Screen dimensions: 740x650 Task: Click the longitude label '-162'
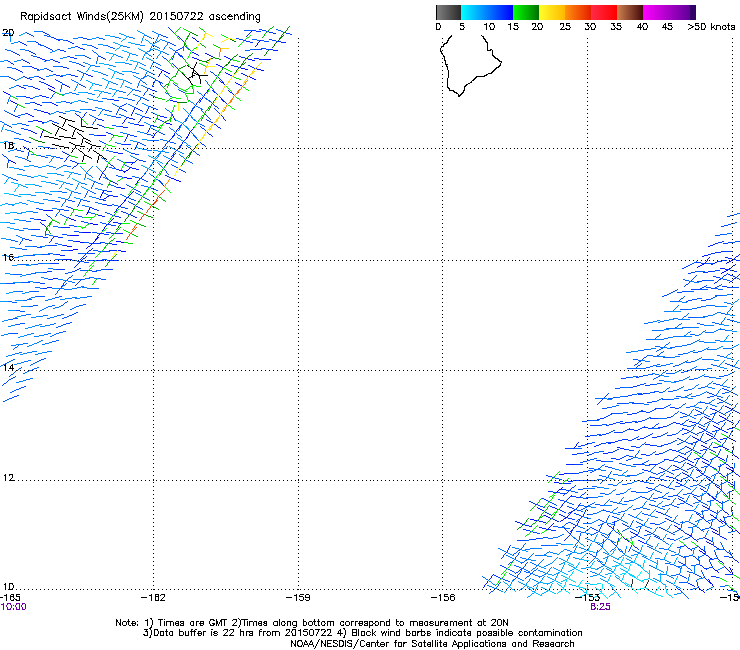153,598
